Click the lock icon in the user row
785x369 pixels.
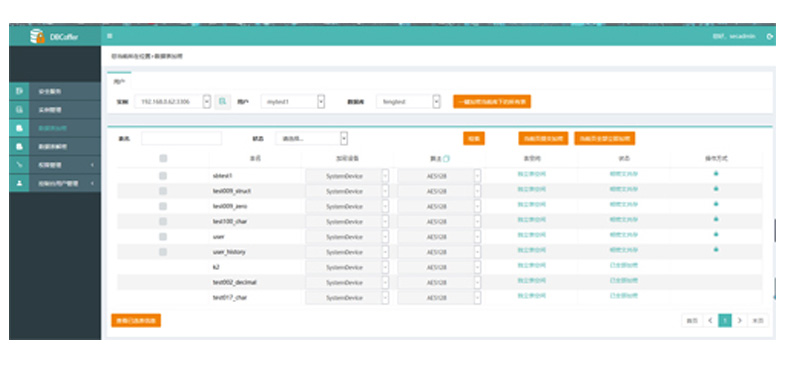pyautogui.click(x=716, y=234)
